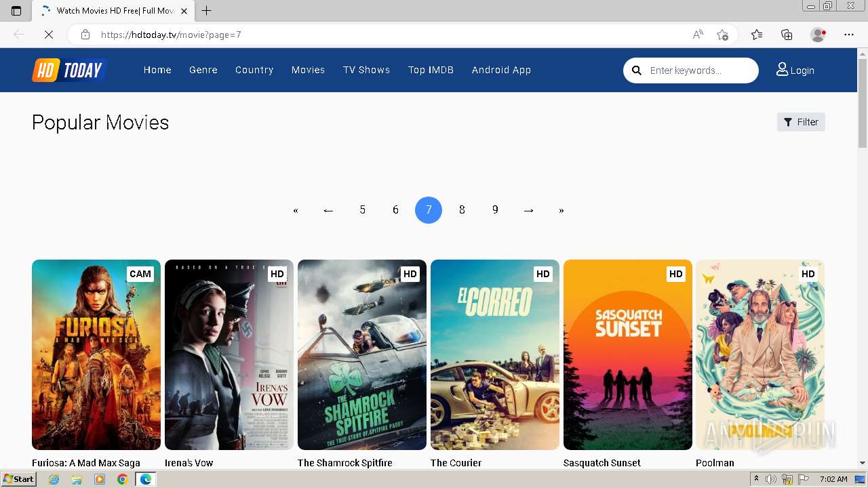Viewport: 868px width, 488px height.
Task: Open media player from taskbar
Action: 100,479
